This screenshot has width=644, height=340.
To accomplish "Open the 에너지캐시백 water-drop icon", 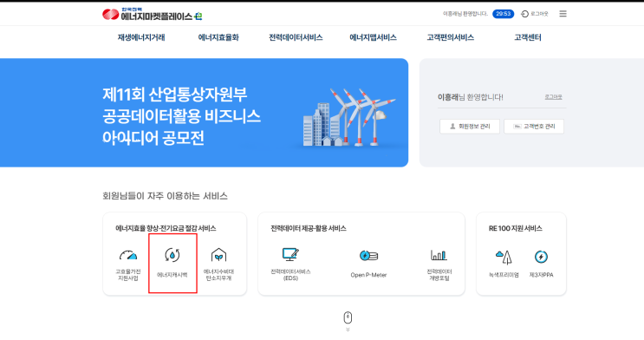I will (172, 255).
